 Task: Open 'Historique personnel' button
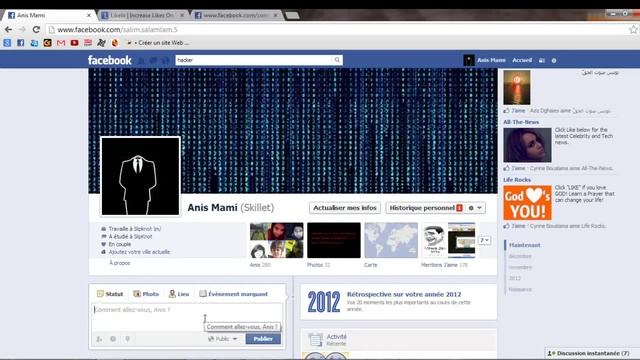click(424, 208)
